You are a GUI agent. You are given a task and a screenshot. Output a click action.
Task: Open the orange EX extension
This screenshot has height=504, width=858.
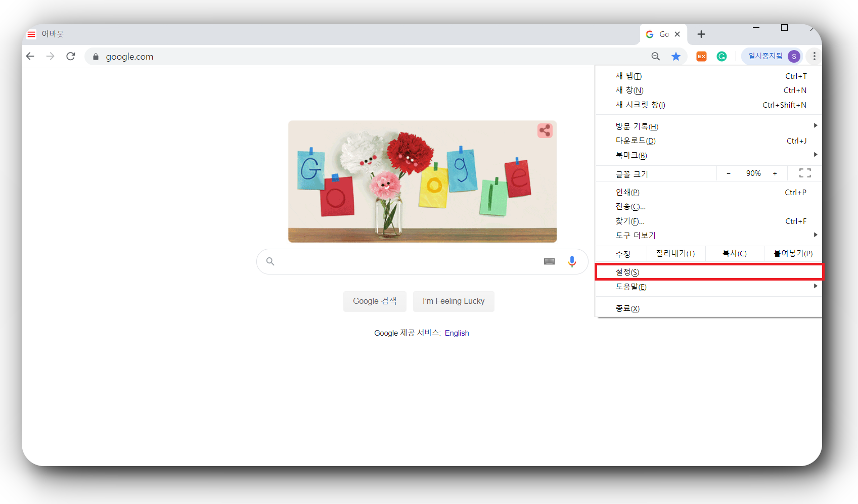tap(701, 56)
